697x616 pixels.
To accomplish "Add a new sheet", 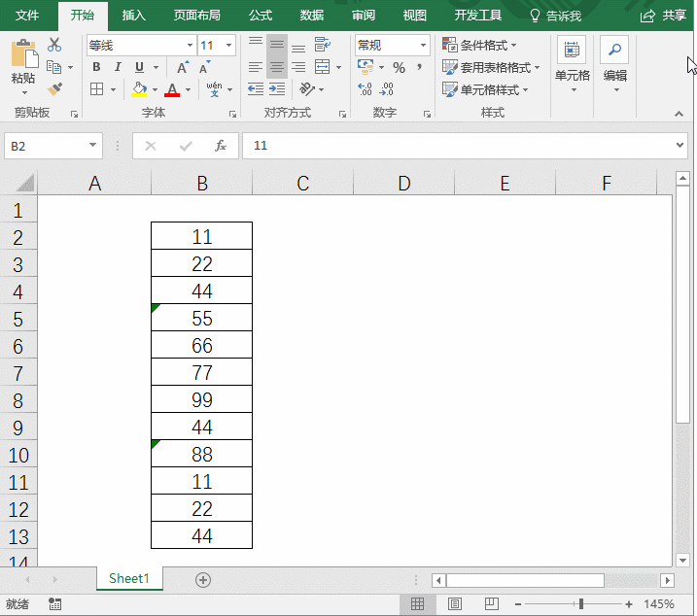I will pos(203,579).
